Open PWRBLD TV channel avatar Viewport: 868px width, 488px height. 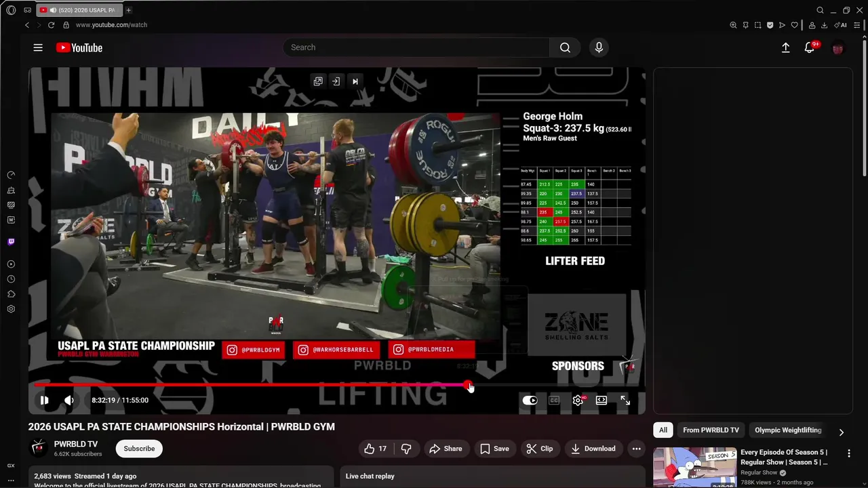pyautogui.click(x=39, y=448)
